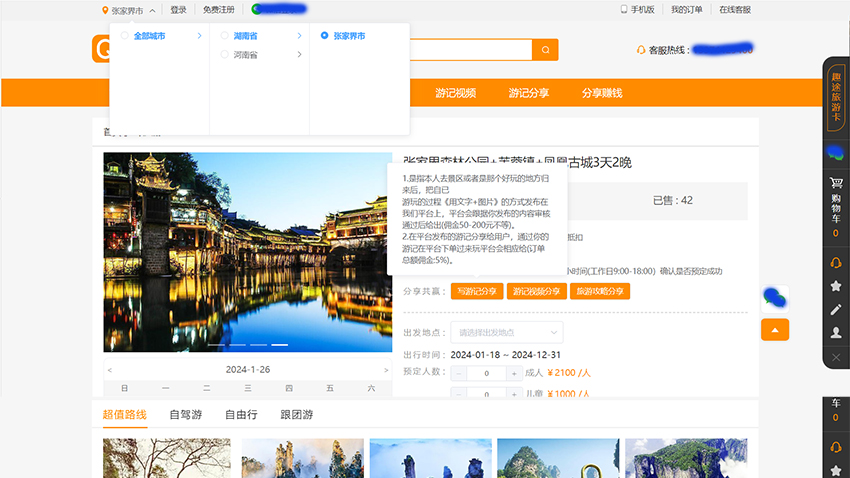Click the 写游记分享 orange button
The image size is (850, 478).
click(476, 291)
